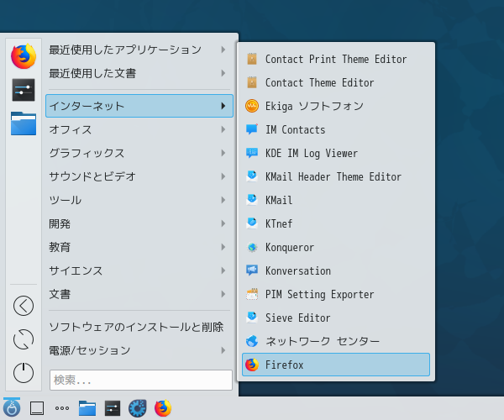This screenshot has width=504, height=420.
Task: Expand arrow for 最近使用したアプリケーション
Action: click(223, 50)
